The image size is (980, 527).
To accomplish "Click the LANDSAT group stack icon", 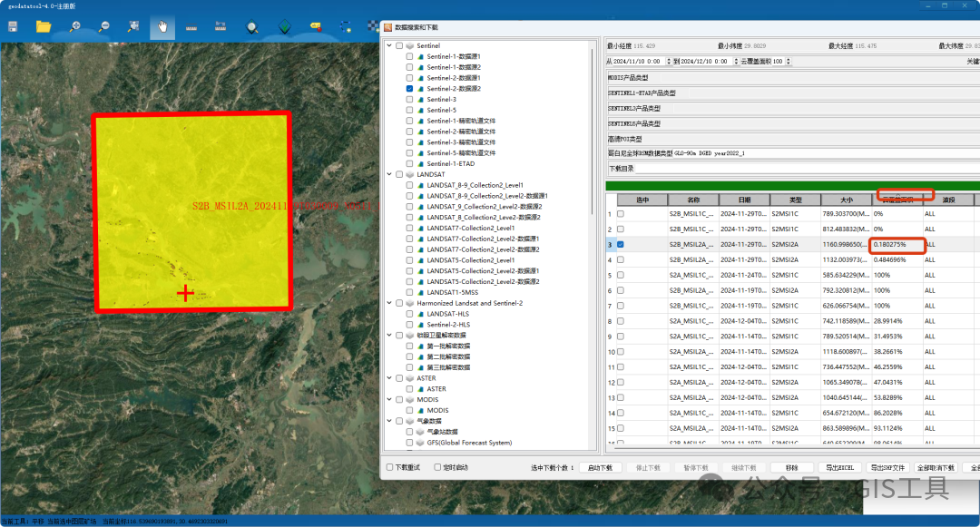I will pyautogui.click(x=410, y=175).
